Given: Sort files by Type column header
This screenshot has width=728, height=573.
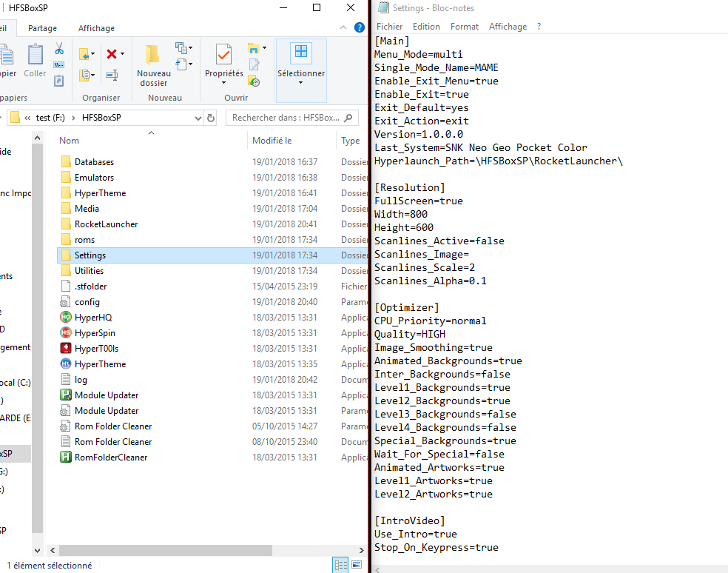Looking at the screenshot, I should point(350,141).
